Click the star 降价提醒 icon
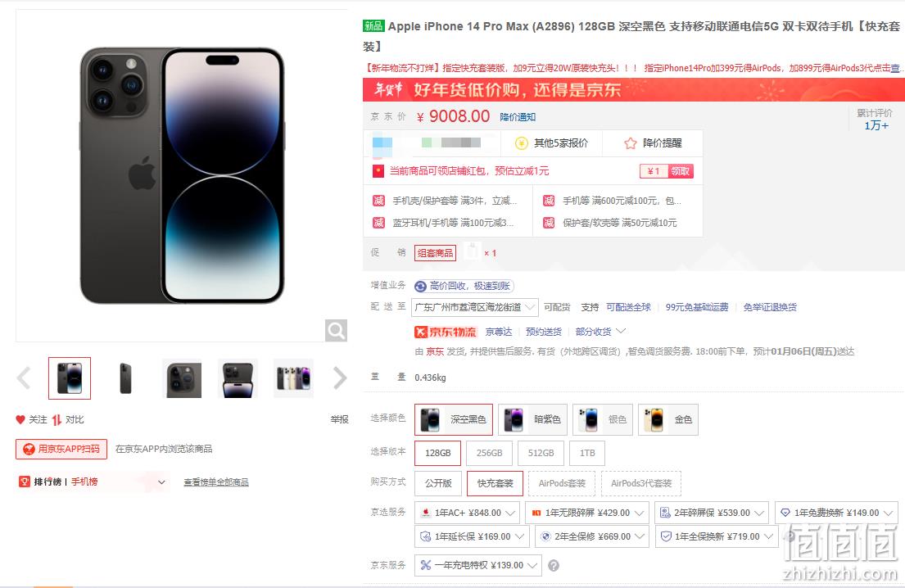Viewport: 905px width, 588px height. pos(631,143)
